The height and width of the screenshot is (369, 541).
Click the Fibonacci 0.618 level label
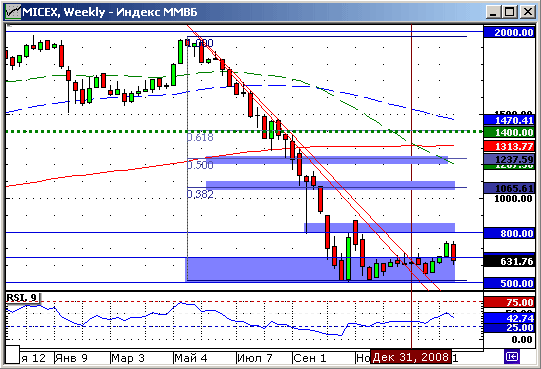click(200, 137)
